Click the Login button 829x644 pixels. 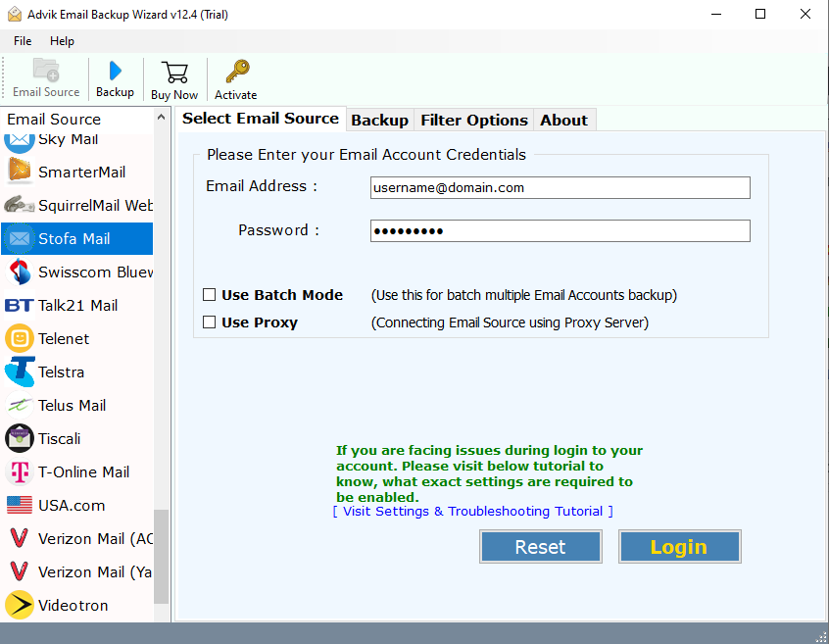tap(679, 547)
